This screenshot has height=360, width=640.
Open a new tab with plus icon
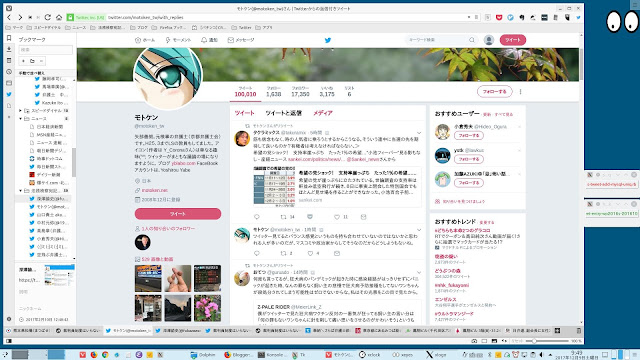tap(558, 331)
